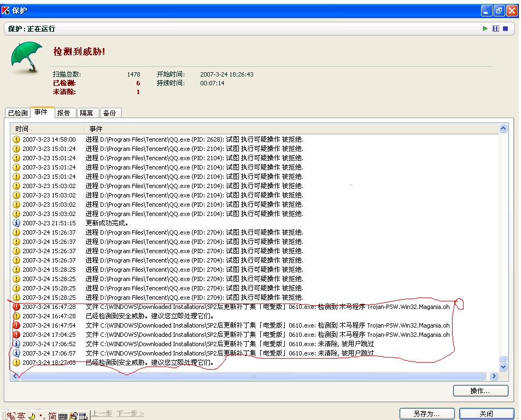Click the 关闭 close button
Viewport: 521px width, 420px height.
point(487,413)
